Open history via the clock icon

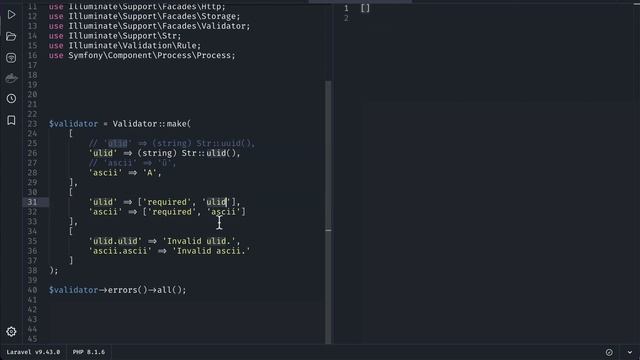coord(11,98)
